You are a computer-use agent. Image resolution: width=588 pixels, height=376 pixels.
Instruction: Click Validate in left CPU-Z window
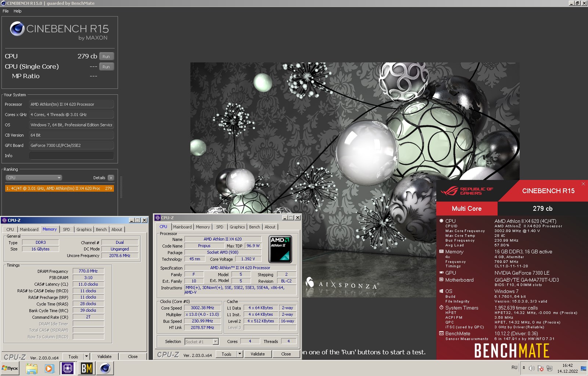[x=104, y=357]
